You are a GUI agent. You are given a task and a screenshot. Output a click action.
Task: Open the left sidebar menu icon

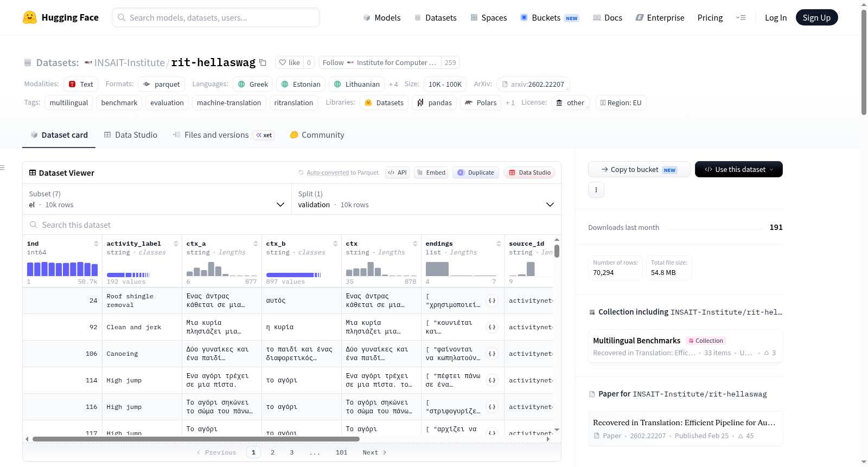[x=2, y=168]
